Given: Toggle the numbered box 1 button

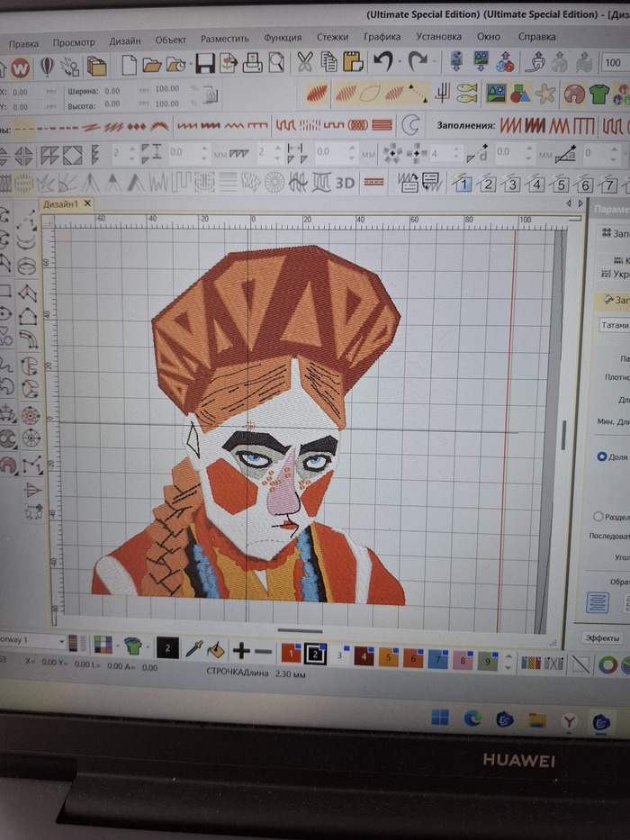Looking at the screenshot, I should (x=463, y=185).
